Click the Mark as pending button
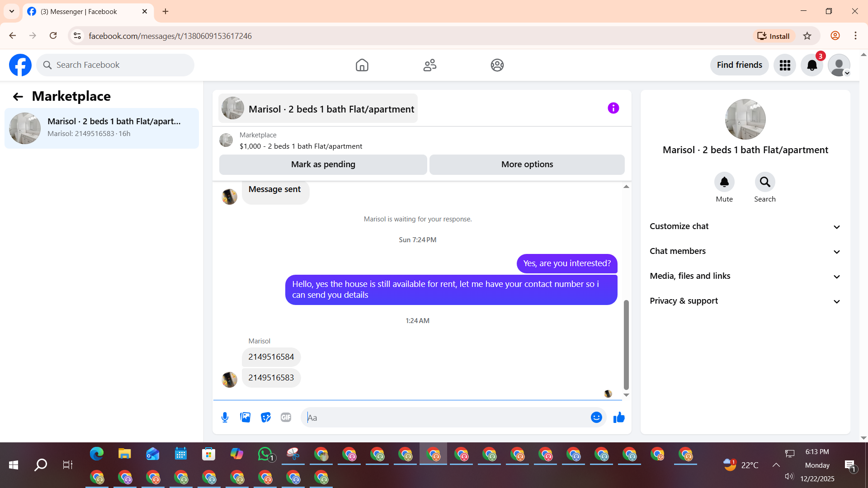The height and width of the screenshot is (488, 868). pyautogui.click(x=323, y=164)
